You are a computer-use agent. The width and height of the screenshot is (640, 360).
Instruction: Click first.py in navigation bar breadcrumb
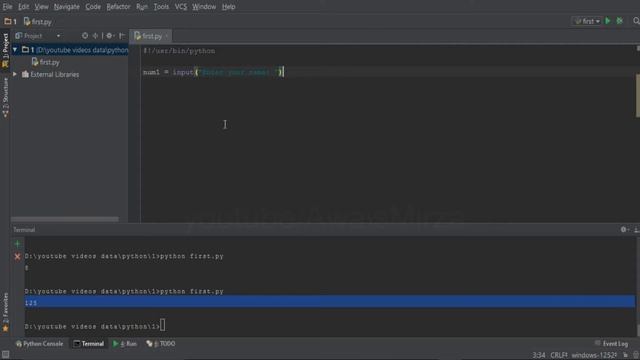pyautogui.click(x=38, y=22)
